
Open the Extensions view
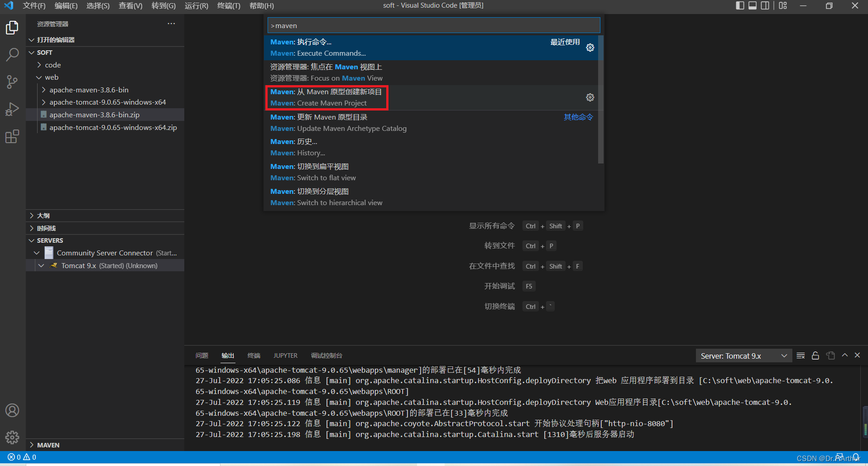tap(12, 136)
